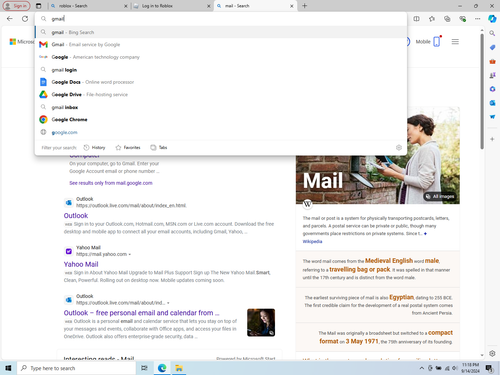Viewport: 500px width, 375px height.
Task: Click the Split screen toolbar icon
Action: click(x=416, y=19)
